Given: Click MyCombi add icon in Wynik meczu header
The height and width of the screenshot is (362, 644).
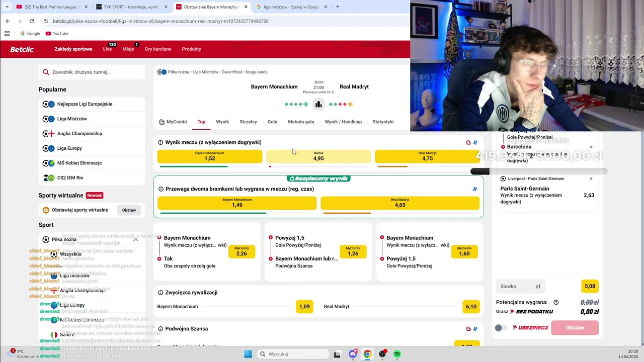Looking at the screenshot, I should pos(468,142).
